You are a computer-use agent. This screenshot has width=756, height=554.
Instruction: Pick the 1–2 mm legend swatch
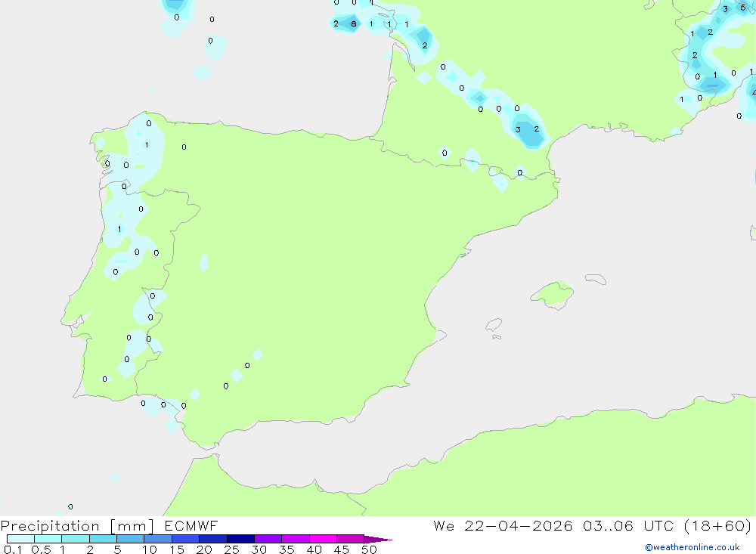pyautogui.click(x=76, y=539)
